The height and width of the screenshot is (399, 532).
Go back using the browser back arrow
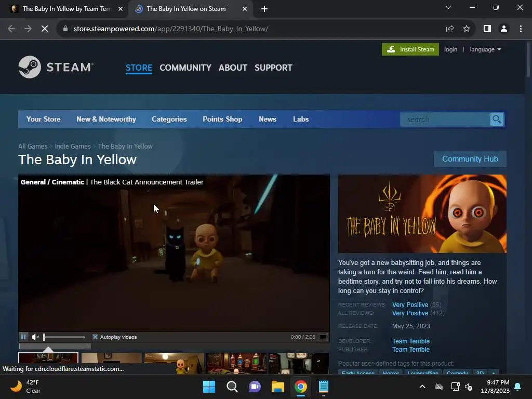tap(11, 29)
